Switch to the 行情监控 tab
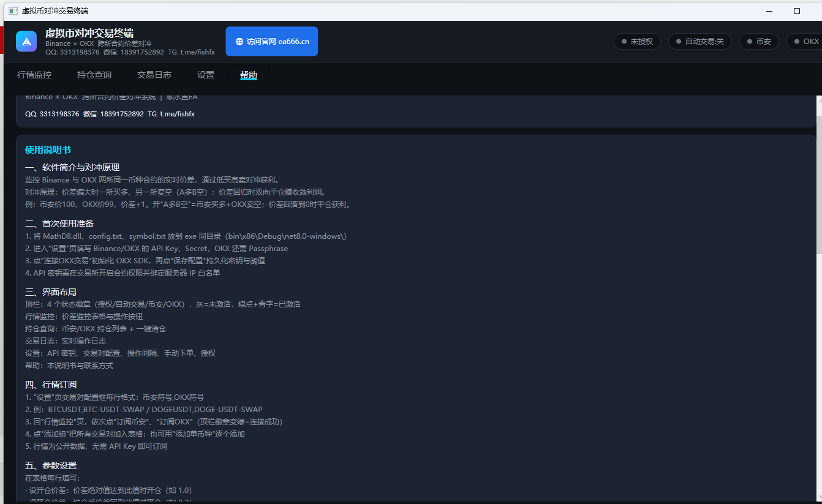Viewport: 822px width, 504px height. (34, 75)
